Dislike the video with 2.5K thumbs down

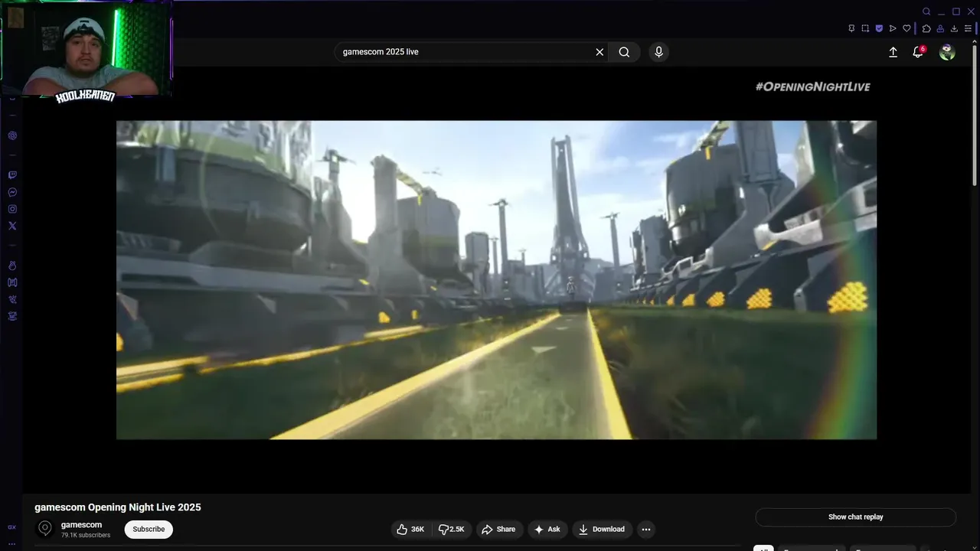[x=452, y=530]
